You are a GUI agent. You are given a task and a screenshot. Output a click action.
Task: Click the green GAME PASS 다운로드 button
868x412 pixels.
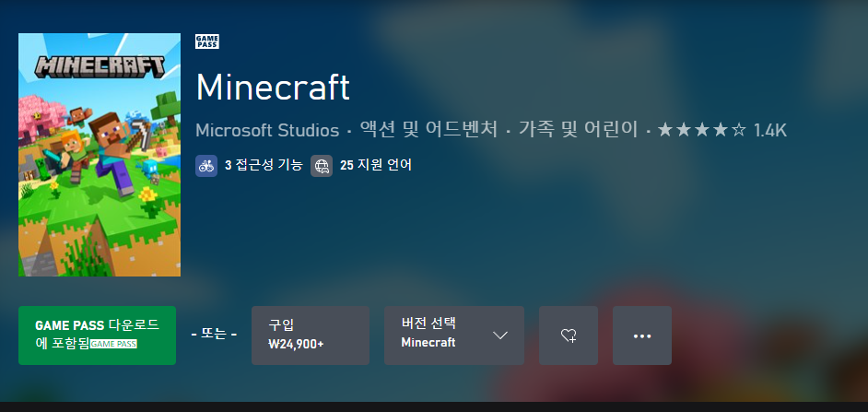(x=98, y=335)
